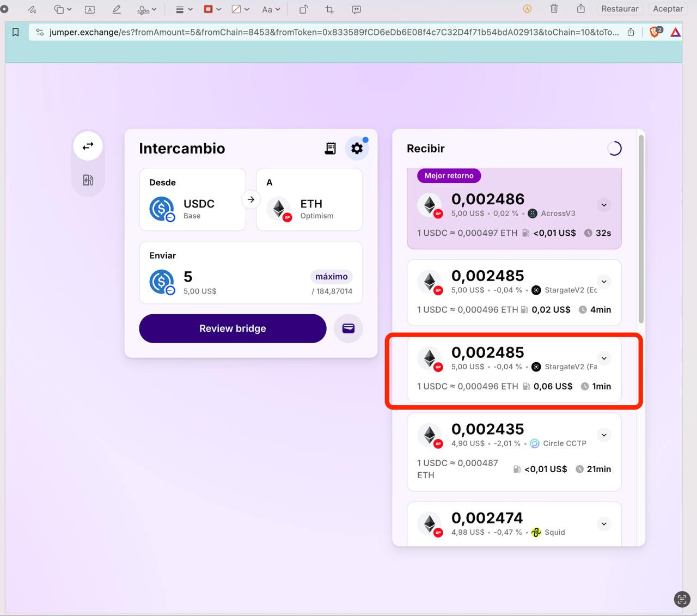Expand the StargateV2 1min route details
The height and width of the screenshot is (616, 697).
tap(604, 358)
